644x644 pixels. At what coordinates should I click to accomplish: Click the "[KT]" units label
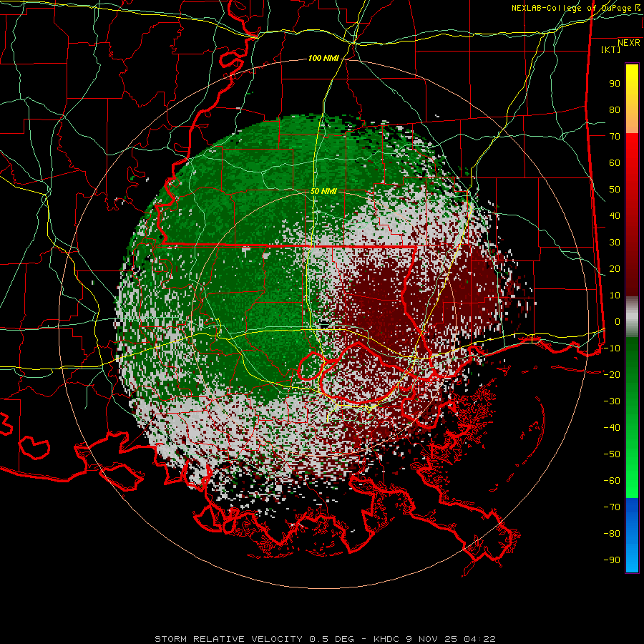click(x=611, y=49)
